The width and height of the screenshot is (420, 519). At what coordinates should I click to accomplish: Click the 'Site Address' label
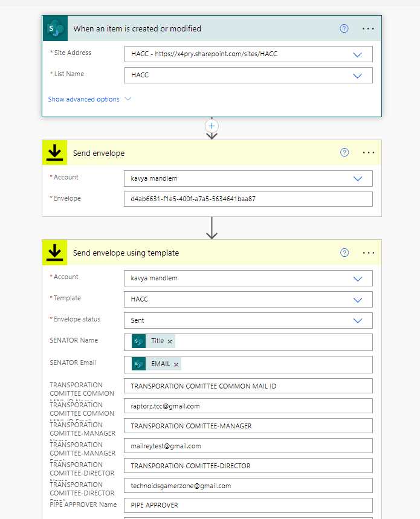pyautogui.click(x=73, y=53)
